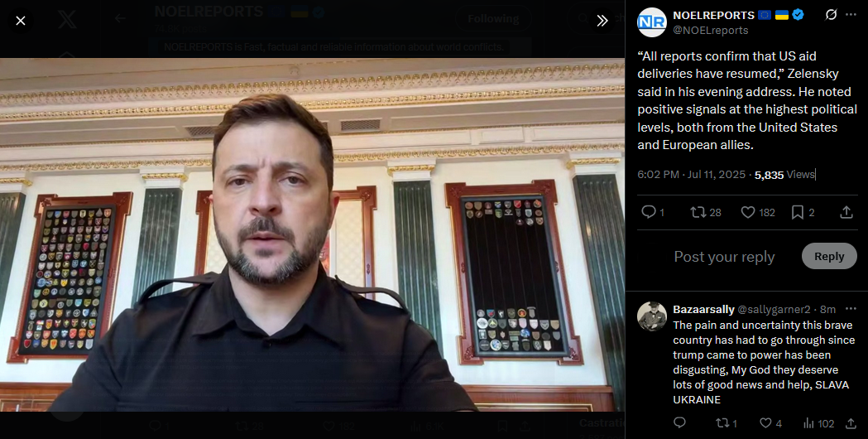
Task: Open the NOELREPORTS display name link
Action: tap(713, 16)
